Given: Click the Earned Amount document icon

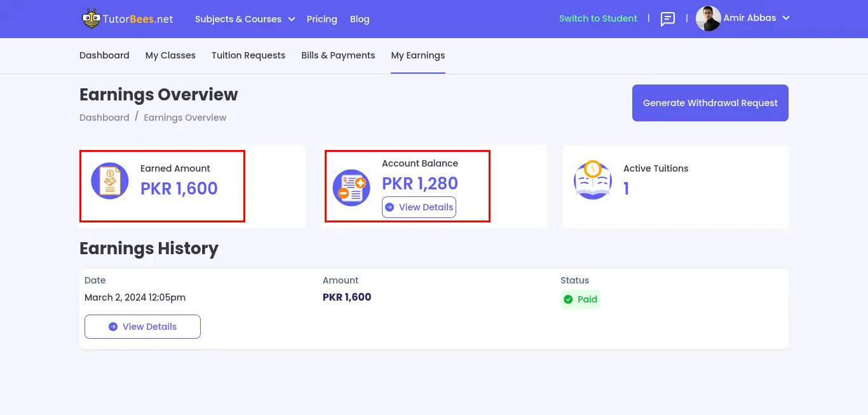Looking at the screenshot, I should coord(109,180).
